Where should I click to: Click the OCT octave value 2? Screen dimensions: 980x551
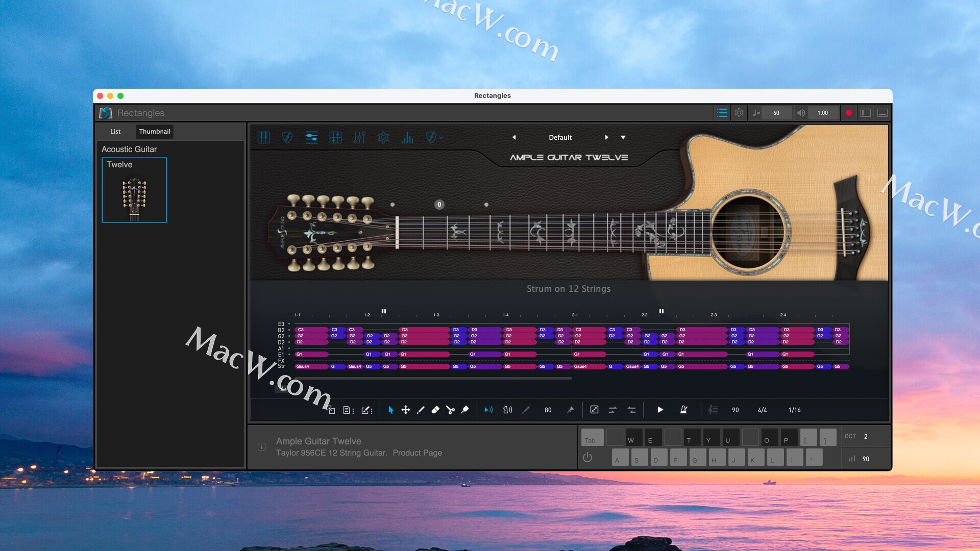pos(866,436)
